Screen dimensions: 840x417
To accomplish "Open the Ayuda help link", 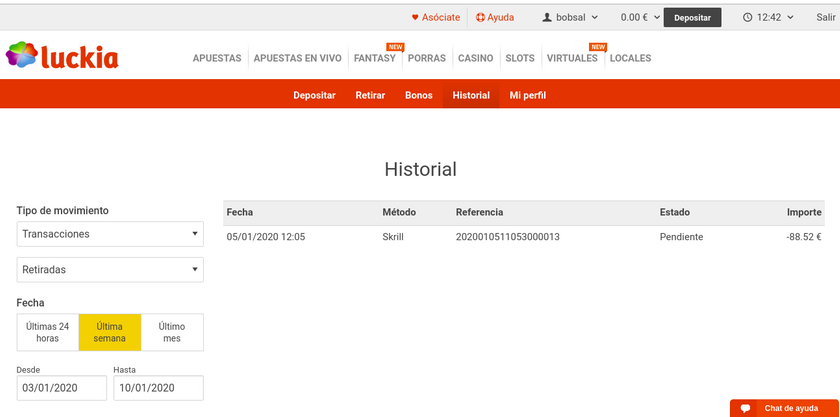I will (500, 17).
